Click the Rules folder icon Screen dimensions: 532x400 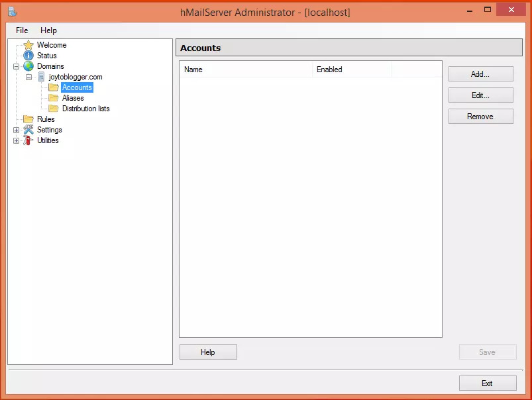tap(28, 119)
